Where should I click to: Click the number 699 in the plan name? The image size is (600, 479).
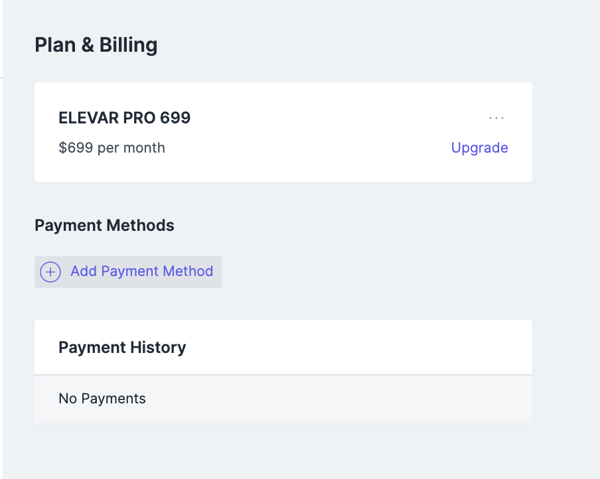(175, 118)
